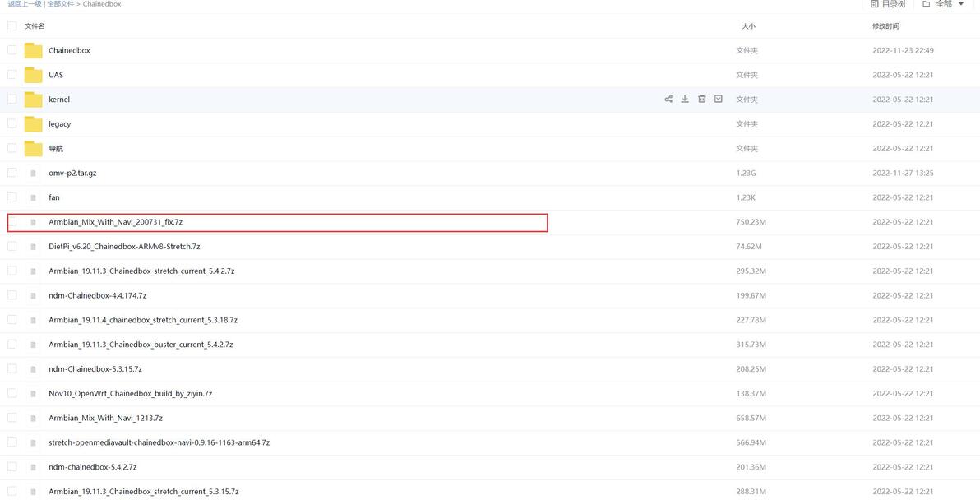Open ndm-Chainedbox-4.4.174.7z file
980x500 pixels.
click(x=98, y=295)
